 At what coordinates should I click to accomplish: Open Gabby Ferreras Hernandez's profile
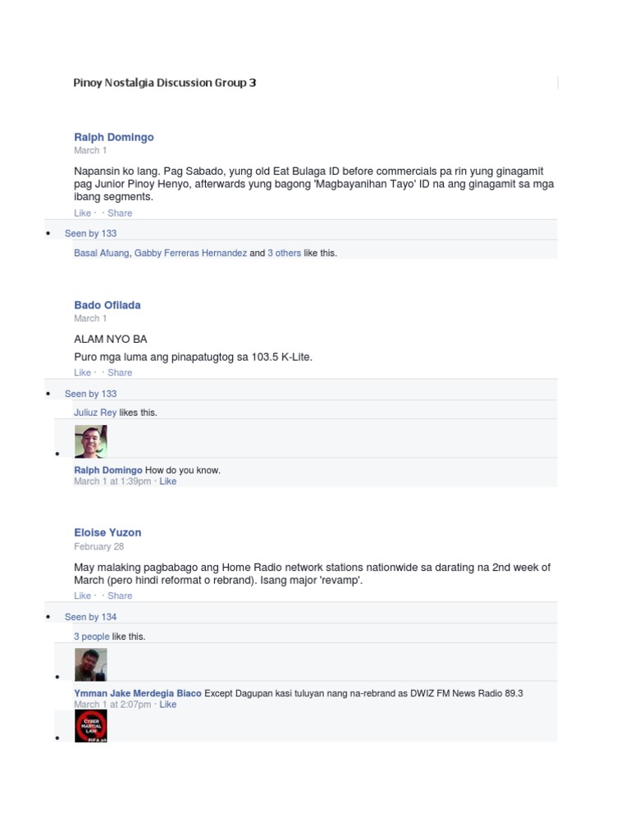tap(190, 253)
